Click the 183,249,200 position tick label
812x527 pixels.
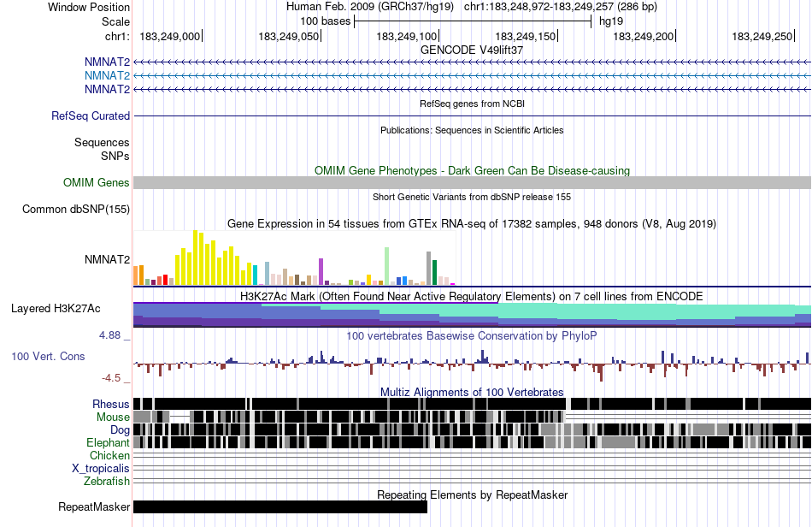644,36
